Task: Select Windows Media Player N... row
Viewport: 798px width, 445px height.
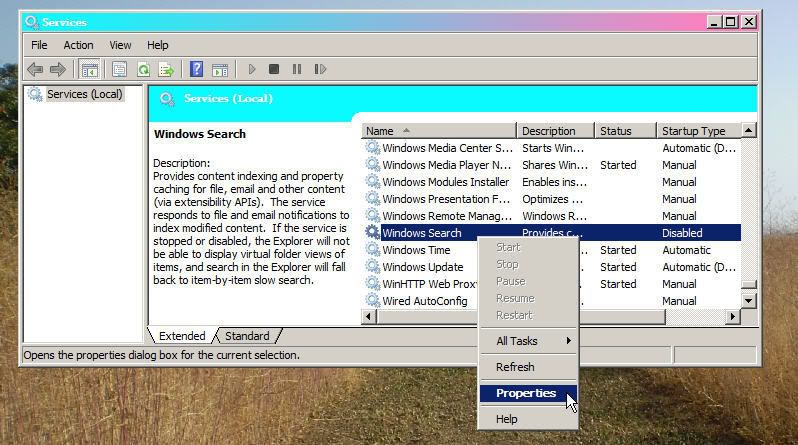Action: (x=551, y=165)
